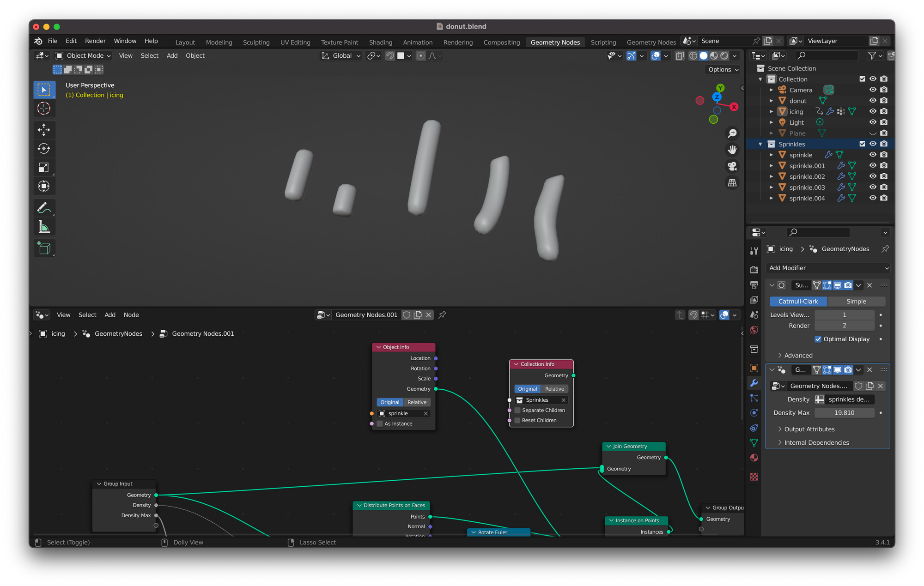Click the Add Cube tool icon
The width and height of the screenshot is (924, 586).
click(x=44, y=248)
